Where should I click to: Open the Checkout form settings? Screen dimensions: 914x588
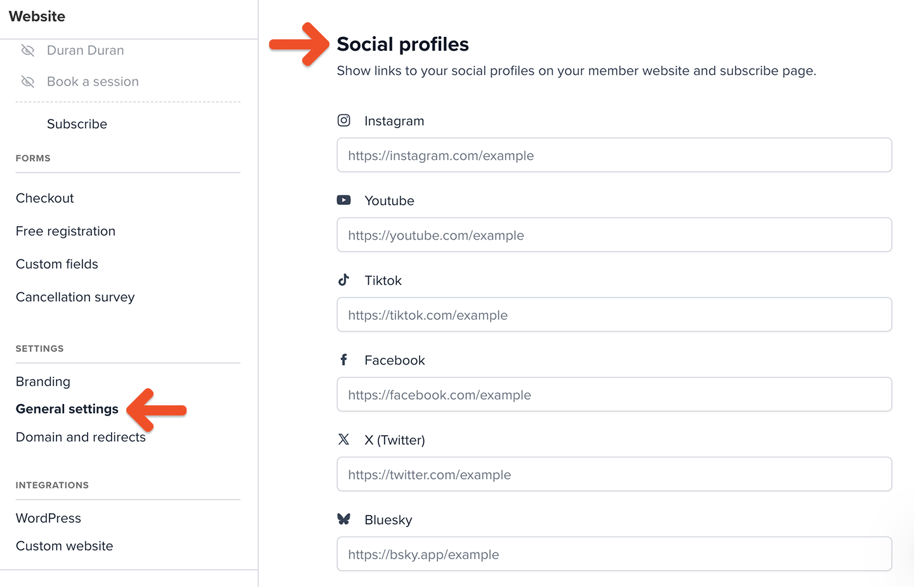tap(44, 198)
